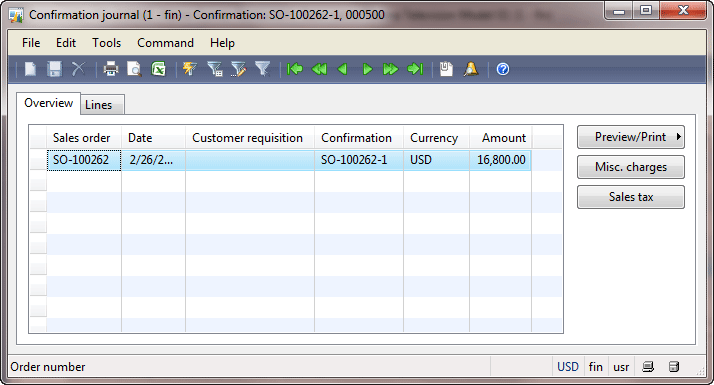Image resolution: width=714 pixels, height=385 pixels.
Task: Click the Confirmation column header
Action: (x=359, y=138)
